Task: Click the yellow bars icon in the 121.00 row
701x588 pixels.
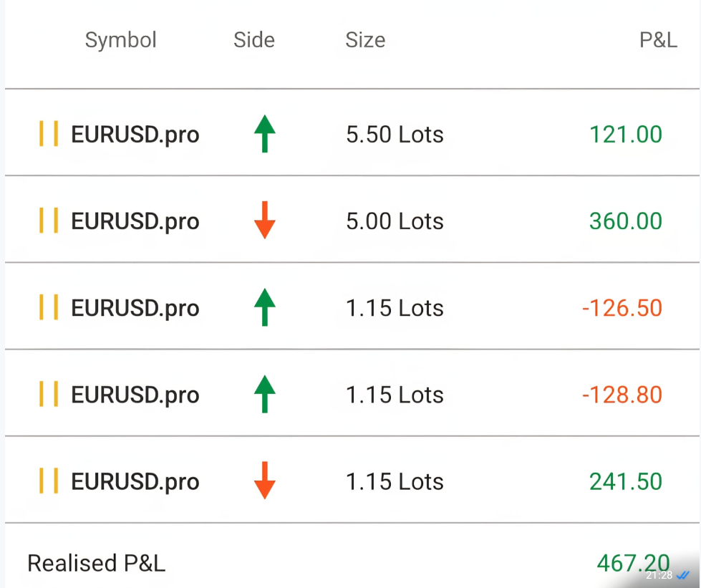Action: [49, 134]
